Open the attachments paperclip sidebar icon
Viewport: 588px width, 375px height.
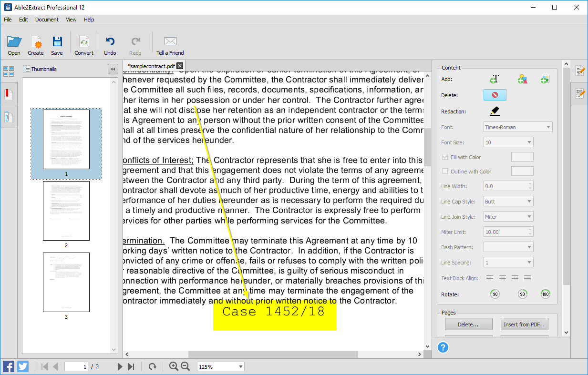[x=9, y=117]
